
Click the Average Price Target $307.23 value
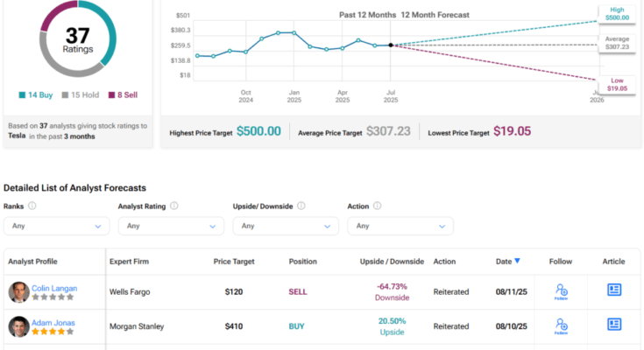(x=388, y=131)
